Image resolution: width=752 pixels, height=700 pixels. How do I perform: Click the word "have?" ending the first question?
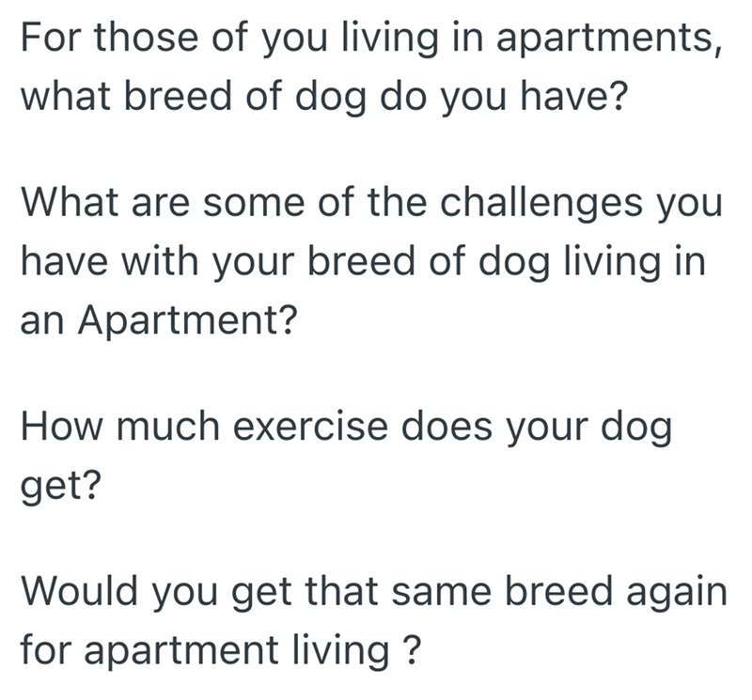point(574,96)
